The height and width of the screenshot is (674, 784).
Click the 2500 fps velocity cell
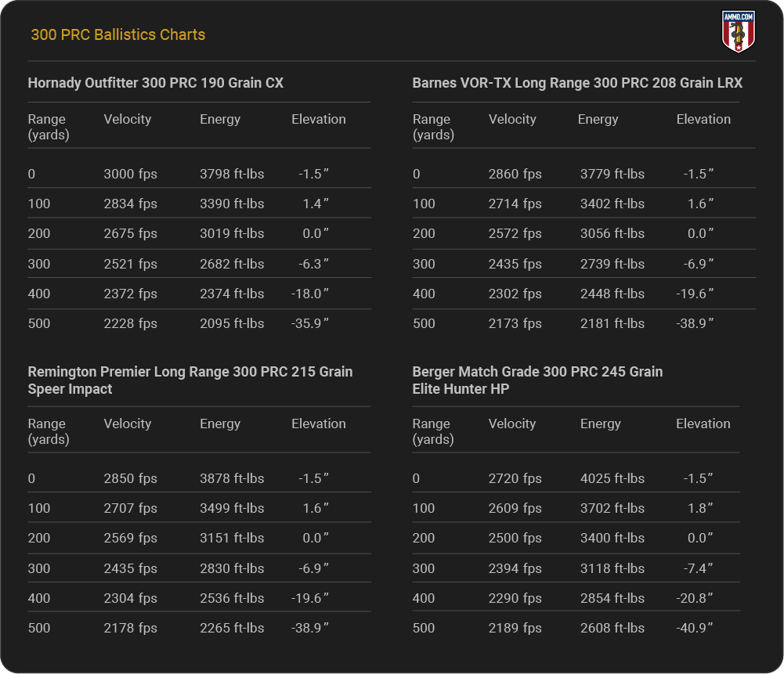coord(515,538)
